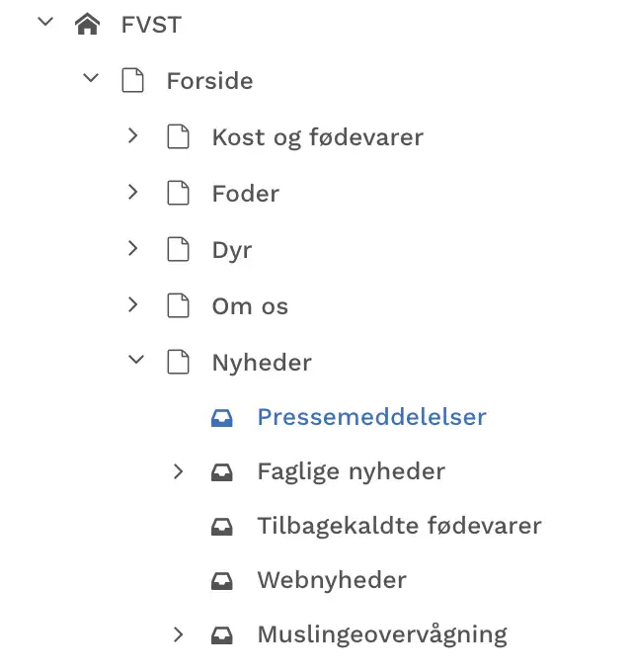
Task: Click the page icon next to Foder
Action: (x=178, y=193)
